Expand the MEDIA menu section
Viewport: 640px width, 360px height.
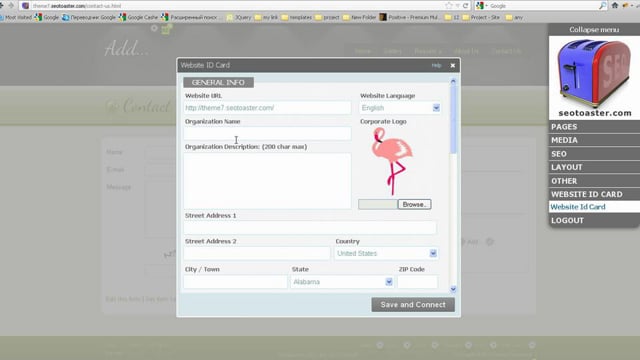(594, 140)
